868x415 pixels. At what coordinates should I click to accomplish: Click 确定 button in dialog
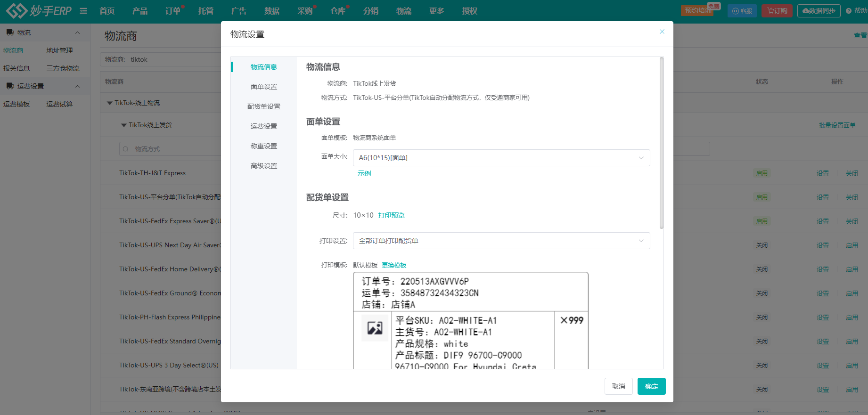[652, 386]
